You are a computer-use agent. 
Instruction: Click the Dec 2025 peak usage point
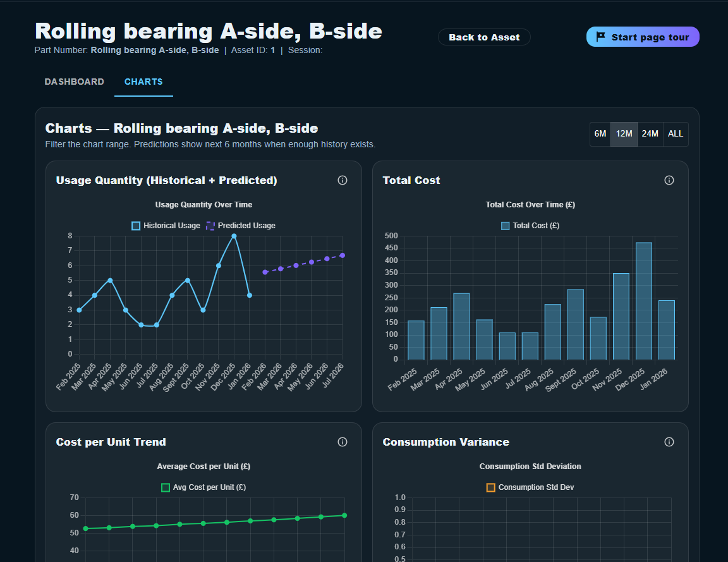[234, 236]
